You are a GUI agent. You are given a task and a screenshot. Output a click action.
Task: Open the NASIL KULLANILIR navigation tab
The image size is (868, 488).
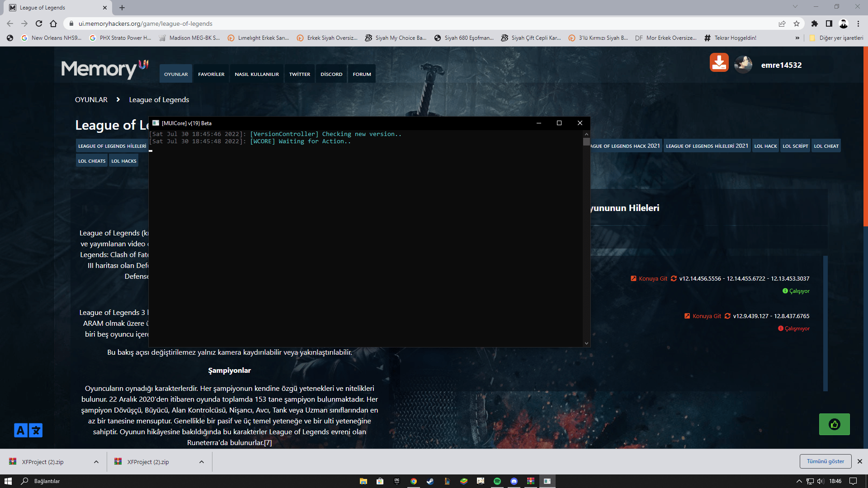coord(257,74)
